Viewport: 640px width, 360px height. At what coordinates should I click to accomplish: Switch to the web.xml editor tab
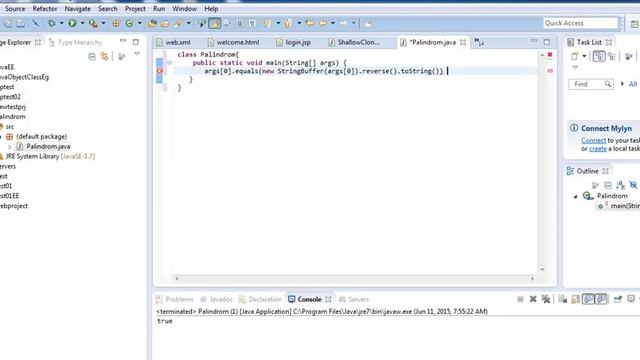click(x=173, y=42)
